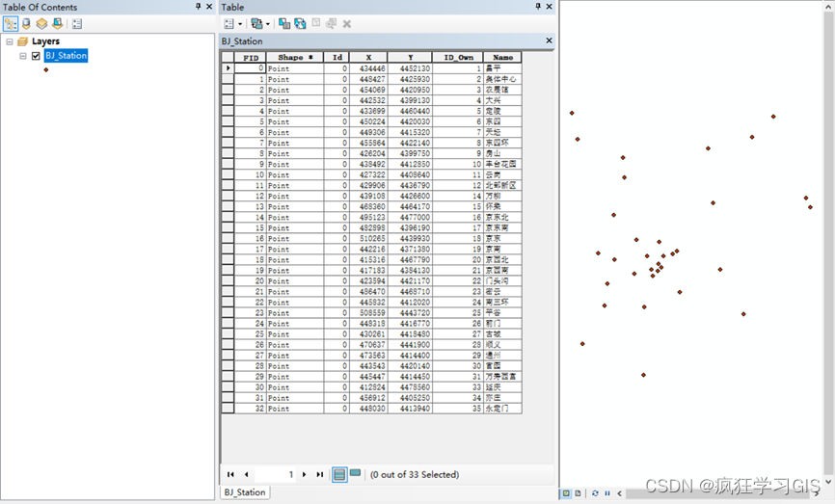Select row selector for FID 5

(228, 121)
